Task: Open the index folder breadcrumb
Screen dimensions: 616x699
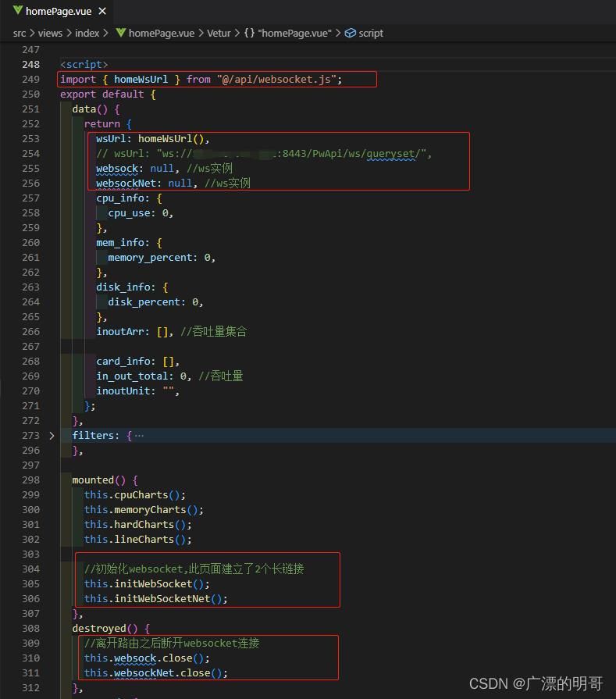Action: tap(87, 33)
